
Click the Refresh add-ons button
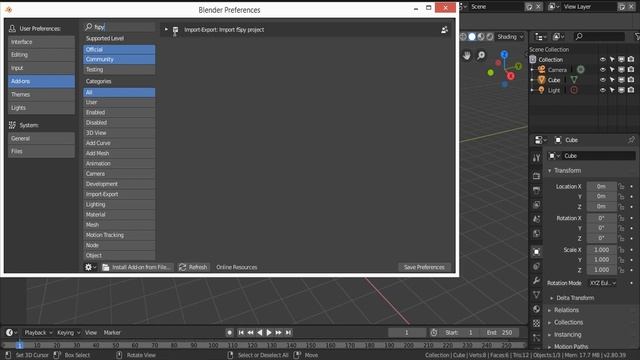(193, 267)
